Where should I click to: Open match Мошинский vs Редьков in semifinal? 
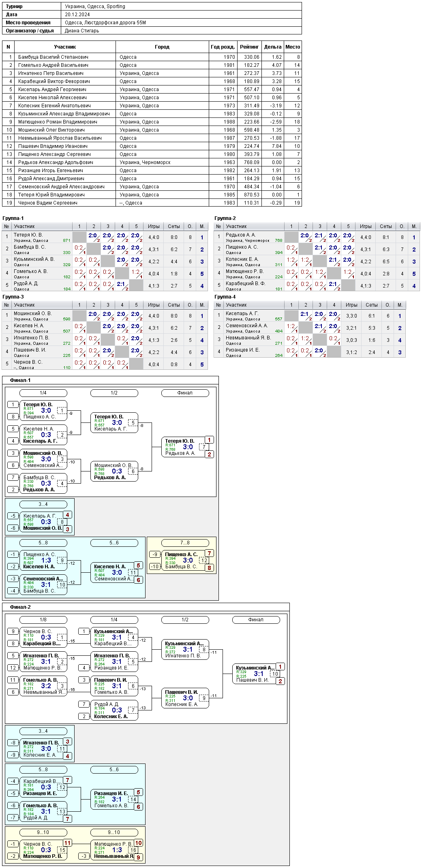pyautogui.click(x=114, y=471)
